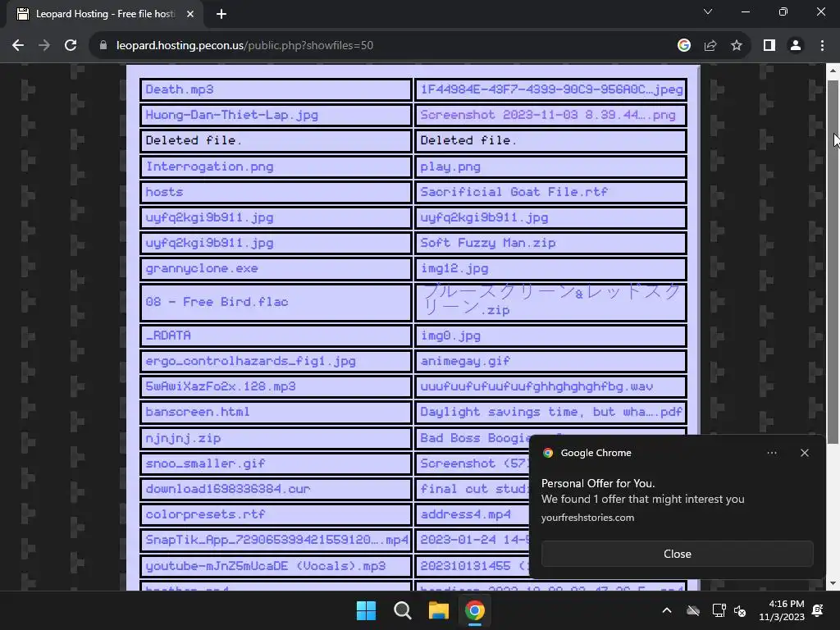Open the play.png link

450,167
